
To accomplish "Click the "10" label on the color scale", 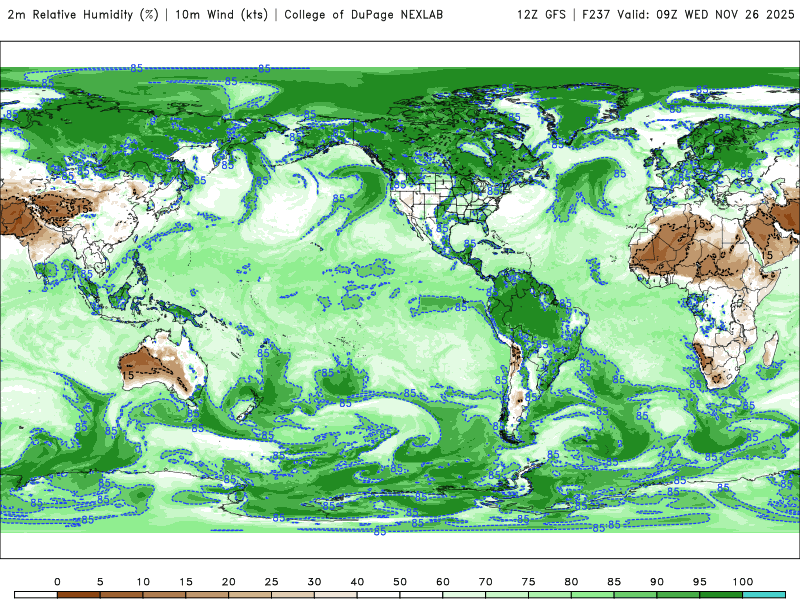I will click(x=143, y=582).
